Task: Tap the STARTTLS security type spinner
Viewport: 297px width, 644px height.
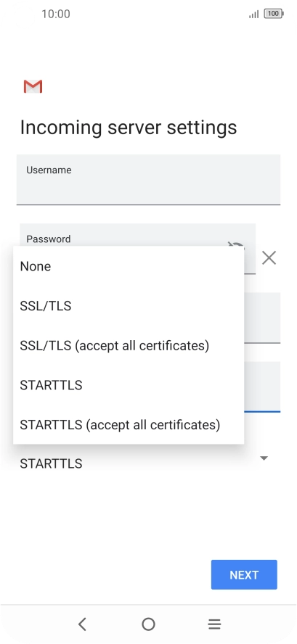Action: tap(148, 463)
